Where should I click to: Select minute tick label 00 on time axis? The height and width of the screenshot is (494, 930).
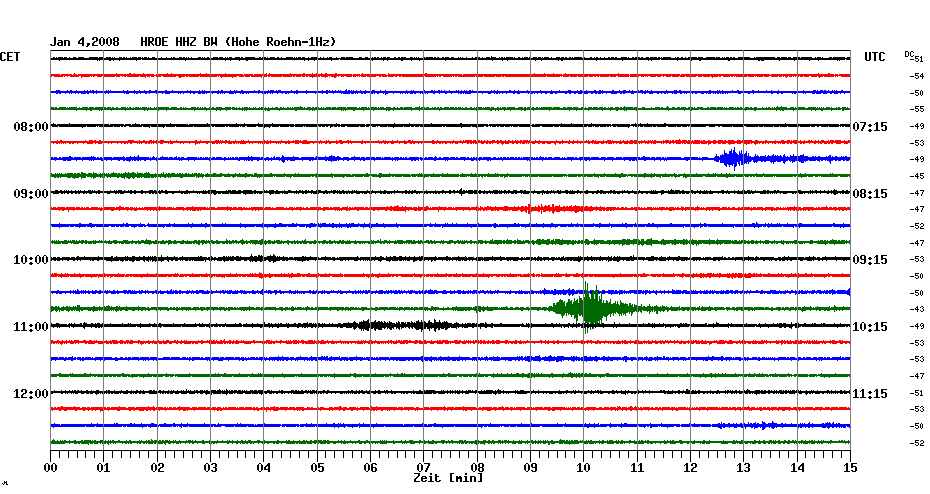(50, 468)
